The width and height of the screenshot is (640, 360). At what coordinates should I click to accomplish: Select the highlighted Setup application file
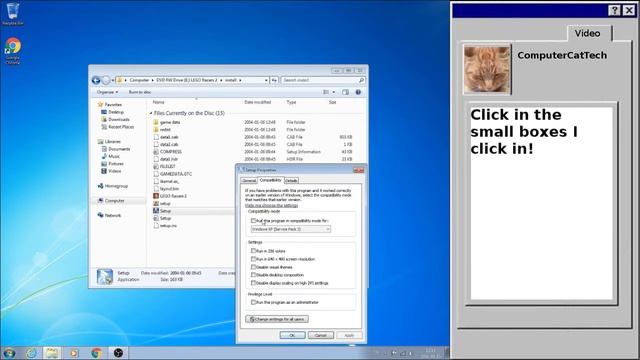coord(165,211)
